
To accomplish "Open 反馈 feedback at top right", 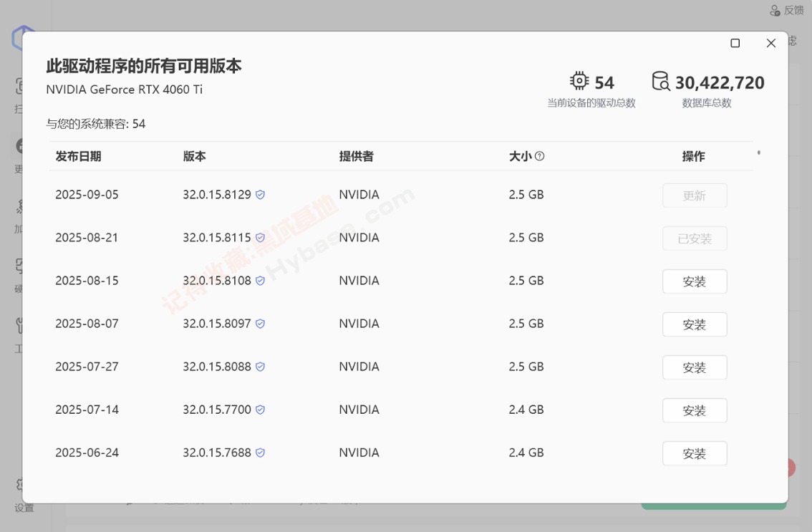I will click(x=787, y=10).
